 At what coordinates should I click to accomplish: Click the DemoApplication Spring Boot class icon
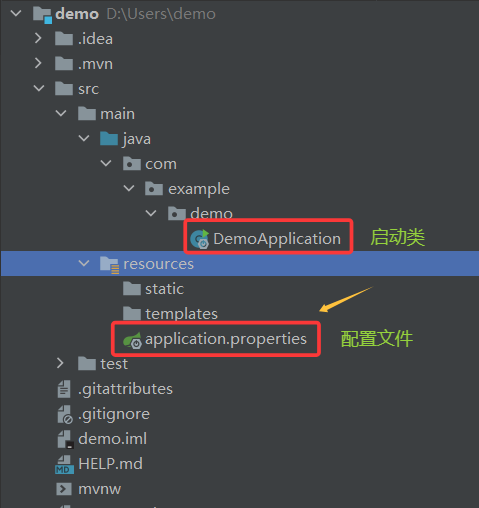point(199,239)
